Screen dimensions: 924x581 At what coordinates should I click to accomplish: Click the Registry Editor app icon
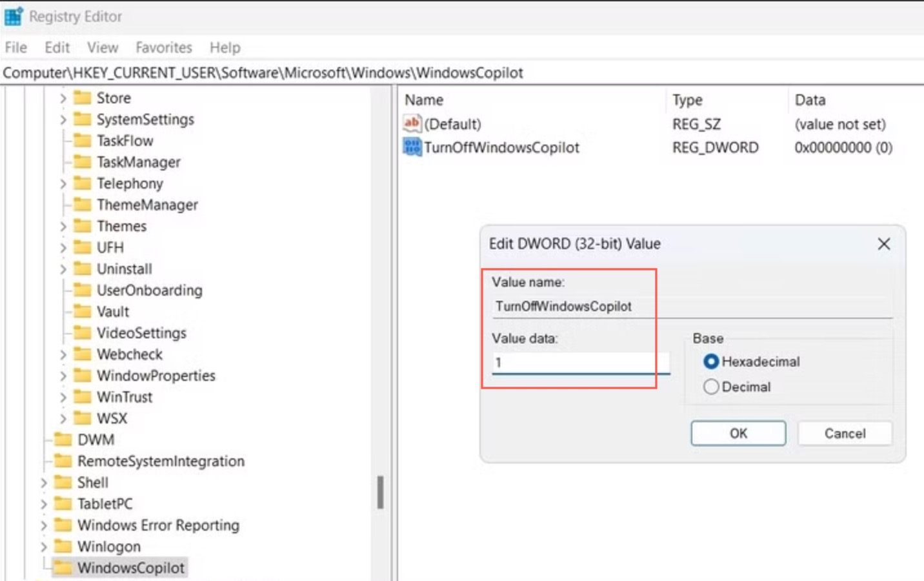click(14, 16)
